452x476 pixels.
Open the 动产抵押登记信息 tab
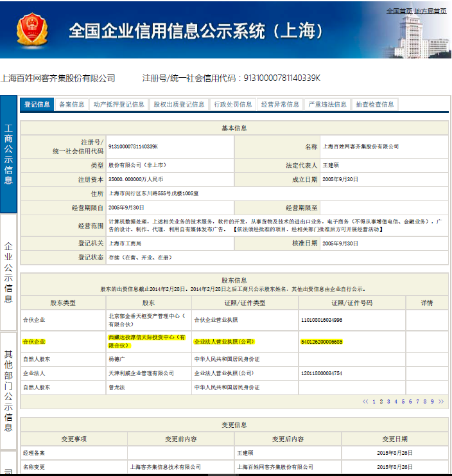[x=119, y=105]
